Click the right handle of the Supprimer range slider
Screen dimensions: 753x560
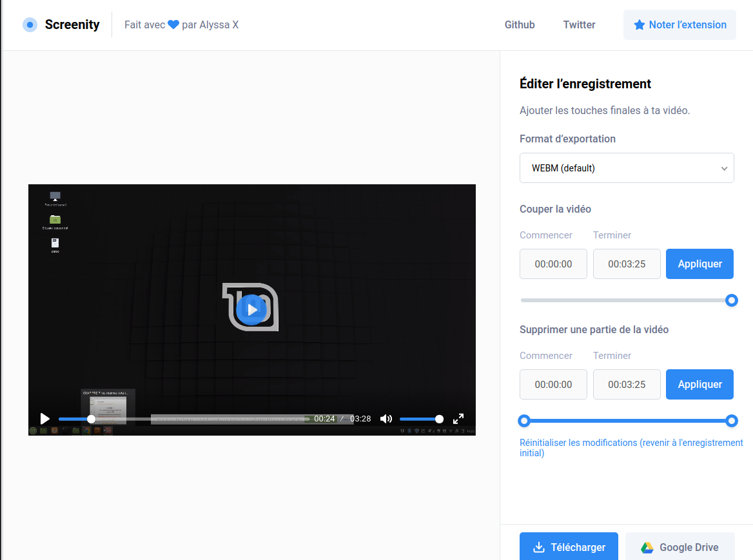coord(731,421)
